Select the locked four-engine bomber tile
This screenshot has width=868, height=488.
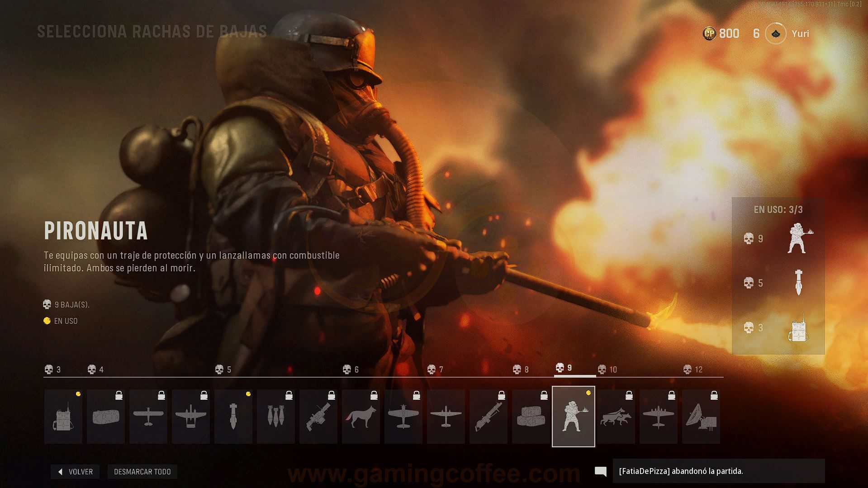659,417
